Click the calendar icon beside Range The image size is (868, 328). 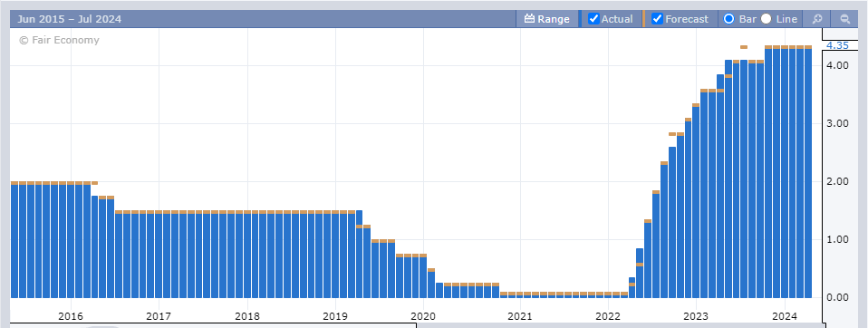pyautogui.click(x=529, y=19)
